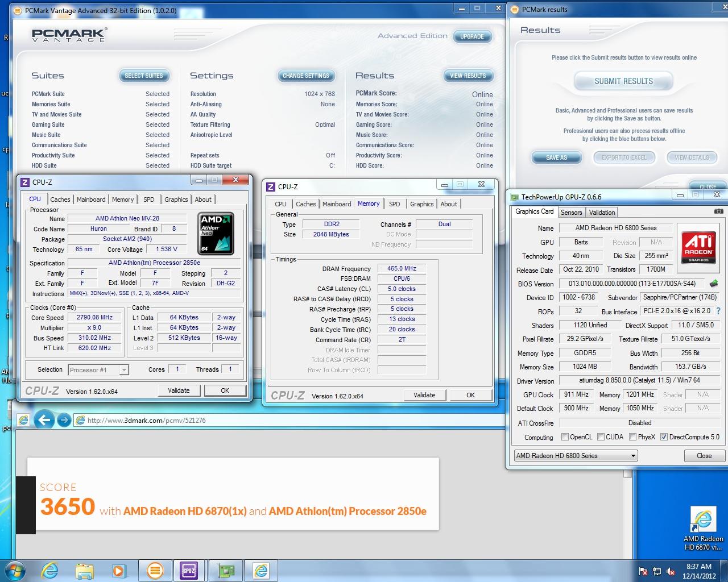Image resolution: width=728 pixels, height=582 pixels.
Task: Enable the PhysX checkbox in GPU-Z
Action: tap(632, 437)
